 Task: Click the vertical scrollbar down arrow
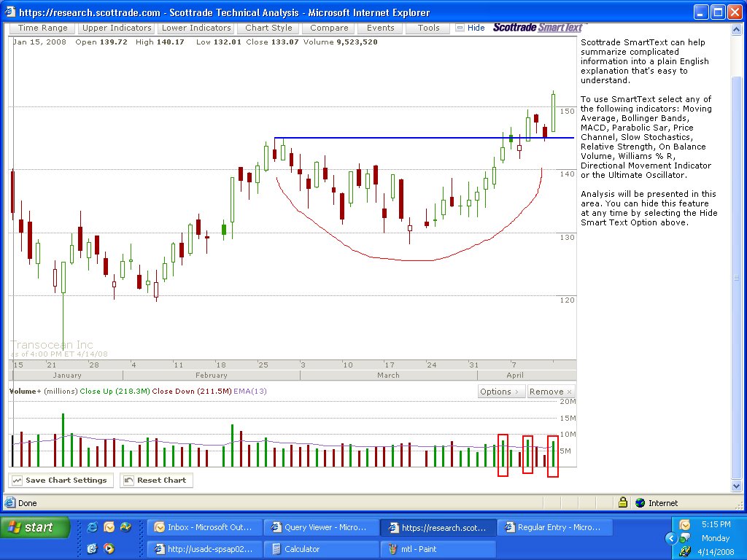pos(737,486)
